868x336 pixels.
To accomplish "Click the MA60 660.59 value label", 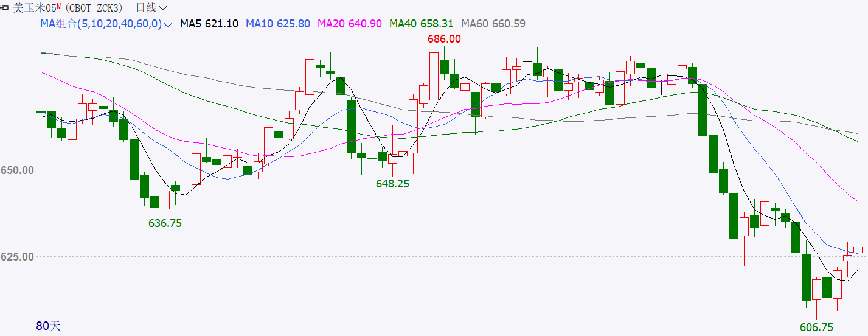I will (493, 24).
